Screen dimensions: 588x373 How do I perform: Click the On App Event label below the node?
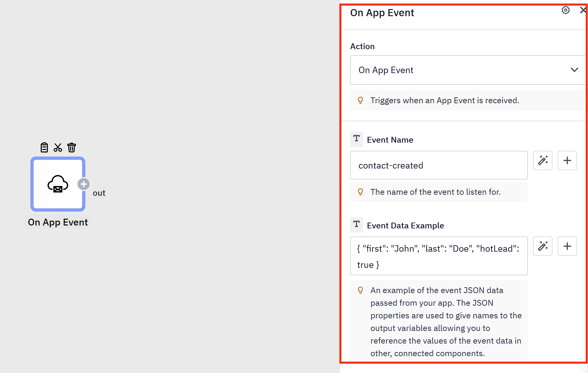coord(58,223)
